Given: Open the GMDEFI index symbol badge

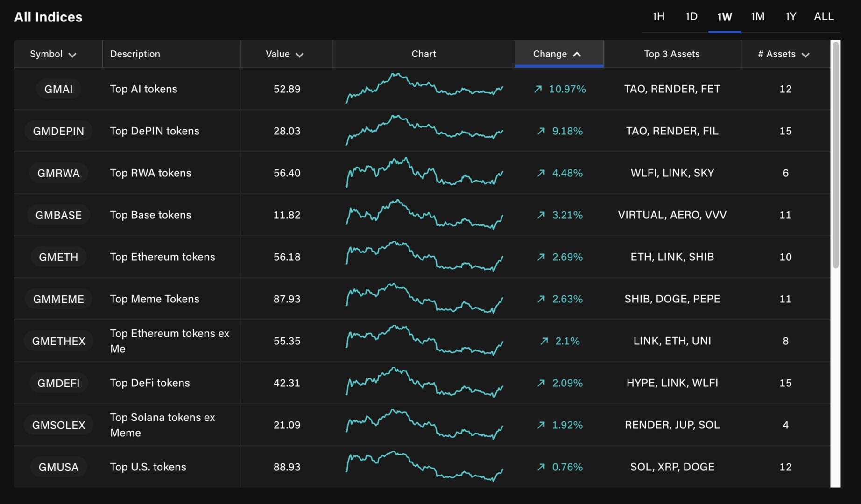Looking at the screenshot, I should [x=58, y=383].
